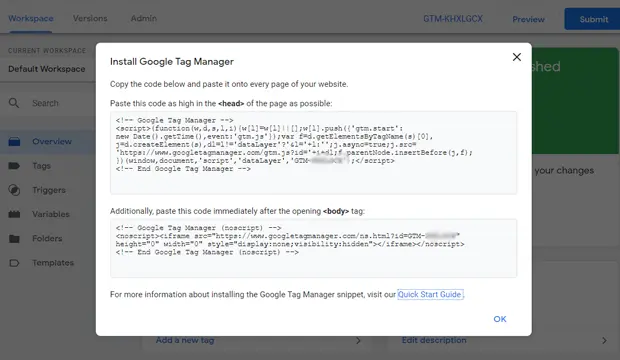Select the head code snippet box
The height and width of the screenshot is (360, 620).
(314, 153)
